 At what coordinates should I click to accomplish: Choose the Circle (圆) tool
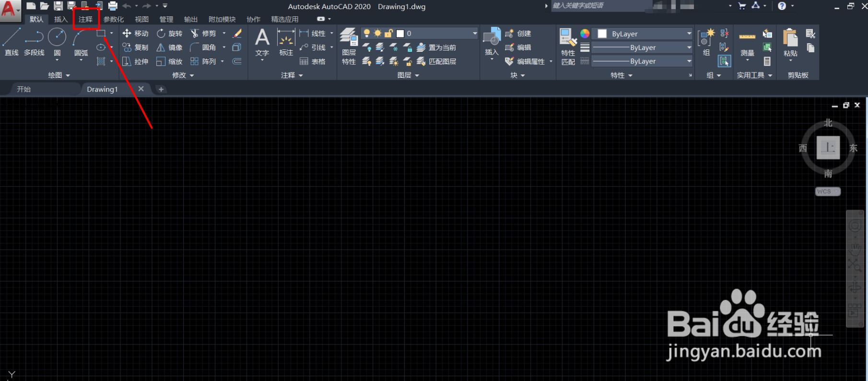(57, 42)
